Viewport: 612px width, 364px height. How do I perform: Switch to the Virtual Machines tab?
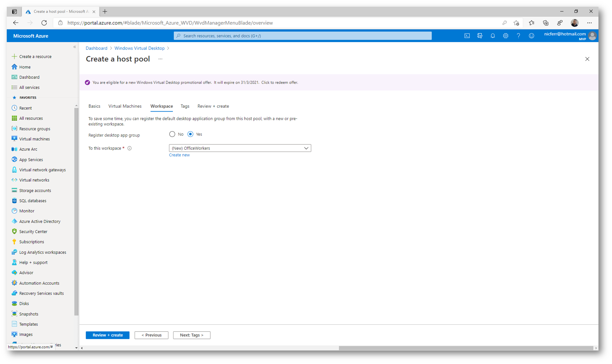(125, 106)
